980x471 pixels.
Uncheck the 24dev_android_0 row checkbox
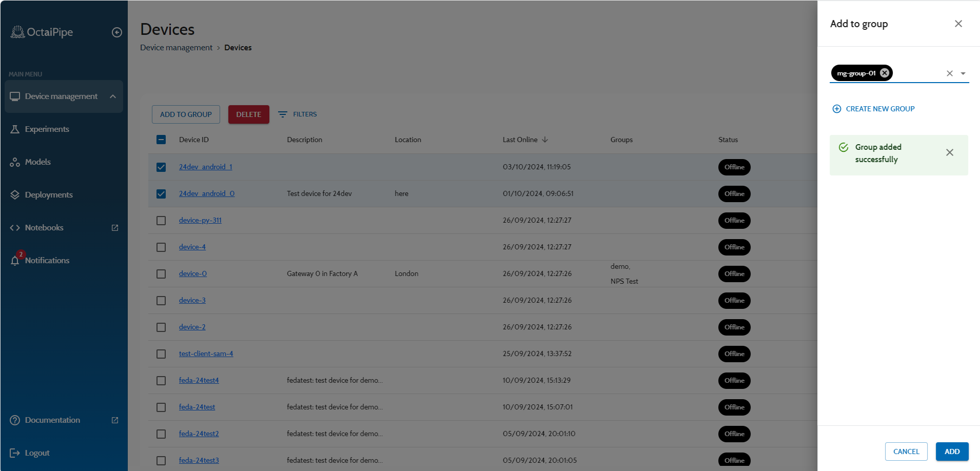click(161, 194)
